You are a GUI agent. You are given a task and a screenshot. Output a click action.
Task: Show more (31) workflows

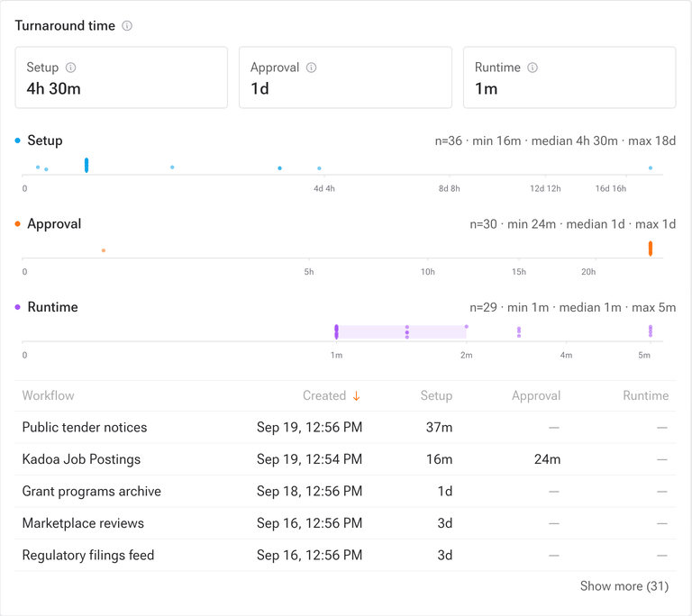[624, 586]
